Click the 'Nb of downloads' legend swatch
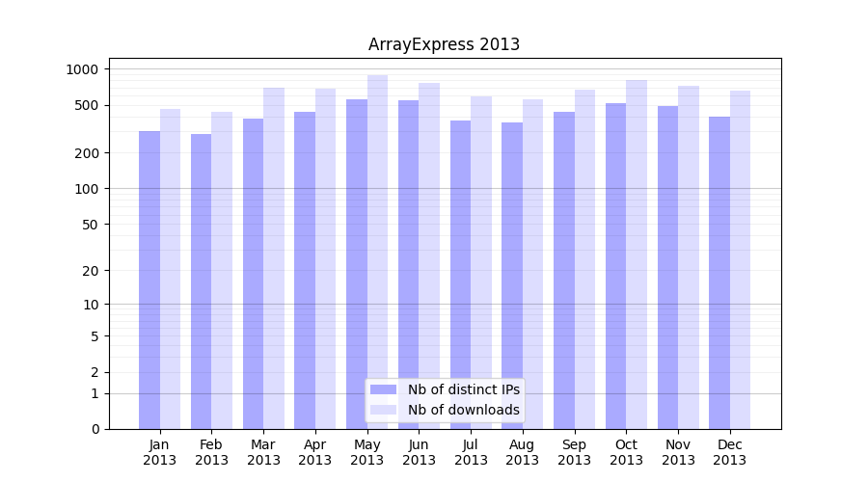 [383, 410]
